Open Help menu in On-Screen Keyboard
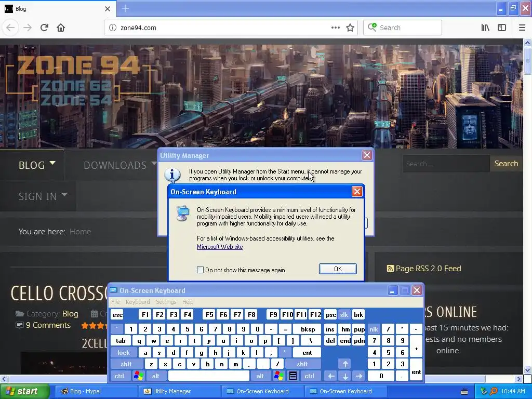Screen dimensions: 532x399 click(x=188, y=302)
